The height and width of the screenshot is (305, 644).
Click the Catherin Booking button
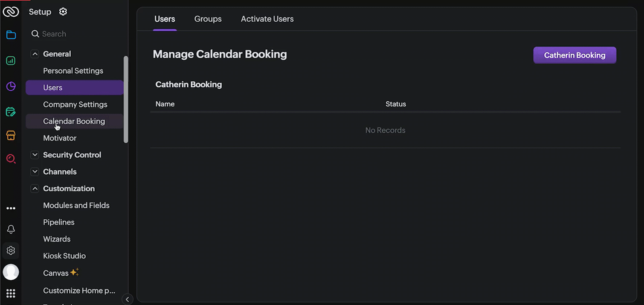point(574,55)
